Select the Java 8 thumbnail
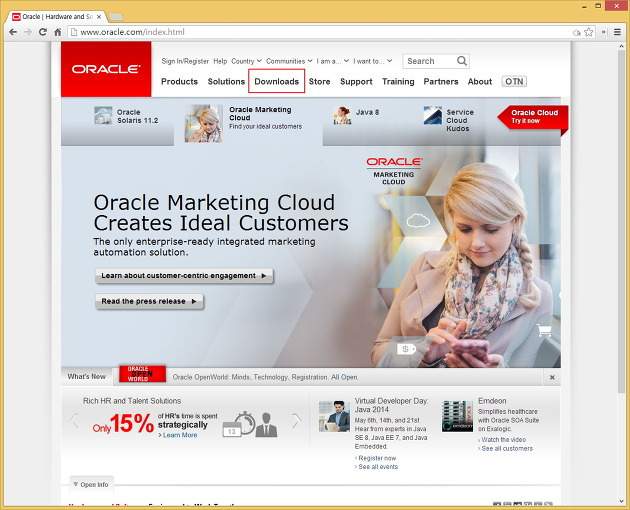630x510 pixels. [342, 115]
